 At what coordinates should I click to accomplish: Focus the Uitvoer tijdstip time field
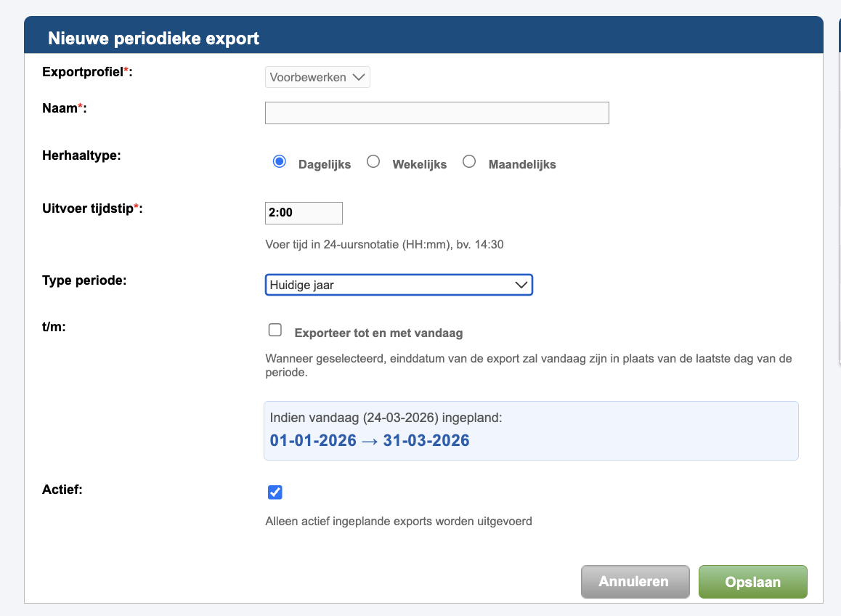[304, 214]
